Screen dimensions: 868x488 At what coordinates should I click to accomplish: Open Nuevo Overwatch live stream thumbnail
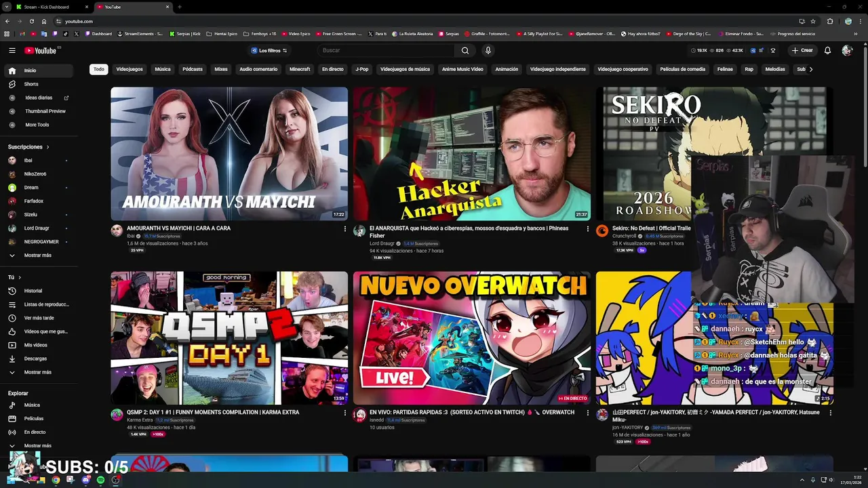tap(472, 338)
